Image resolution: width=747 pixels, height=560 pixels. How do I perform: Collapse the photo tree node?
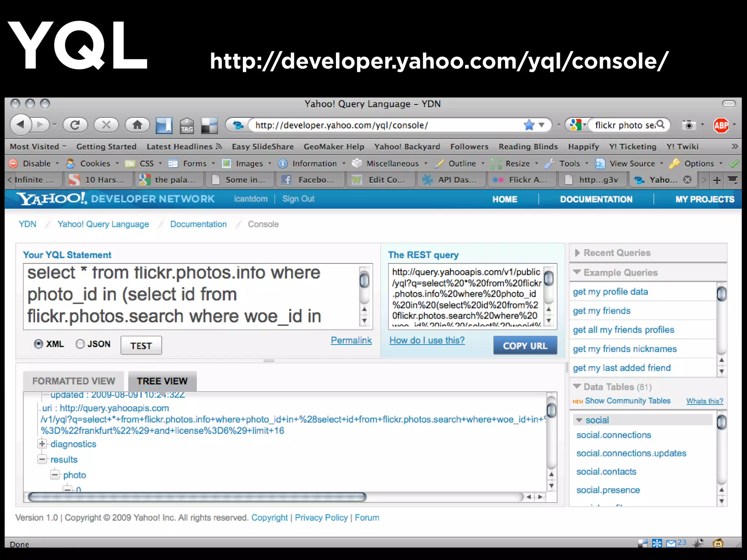point(55,475)
